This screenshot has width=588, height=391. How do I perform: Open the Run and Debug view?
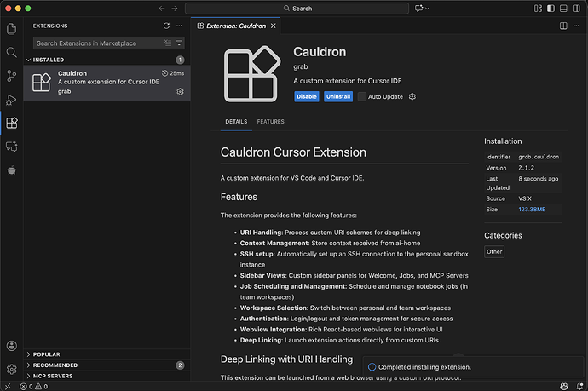12,100
